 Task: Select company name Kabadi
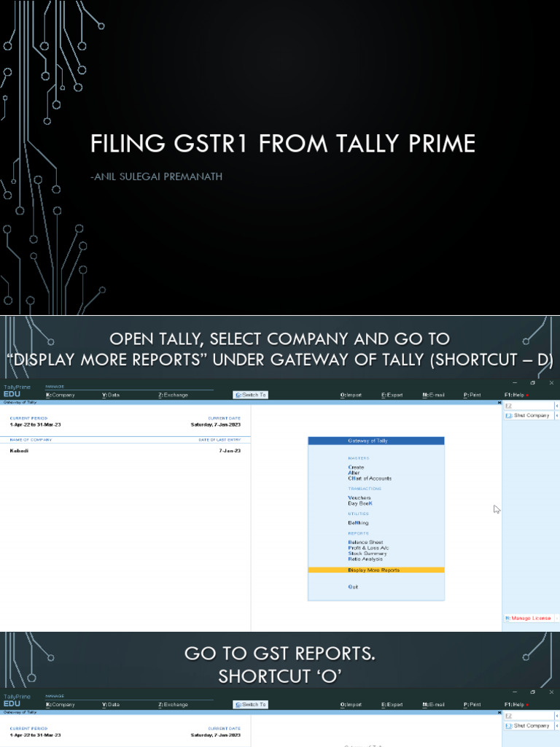click(x=19, y=451)
